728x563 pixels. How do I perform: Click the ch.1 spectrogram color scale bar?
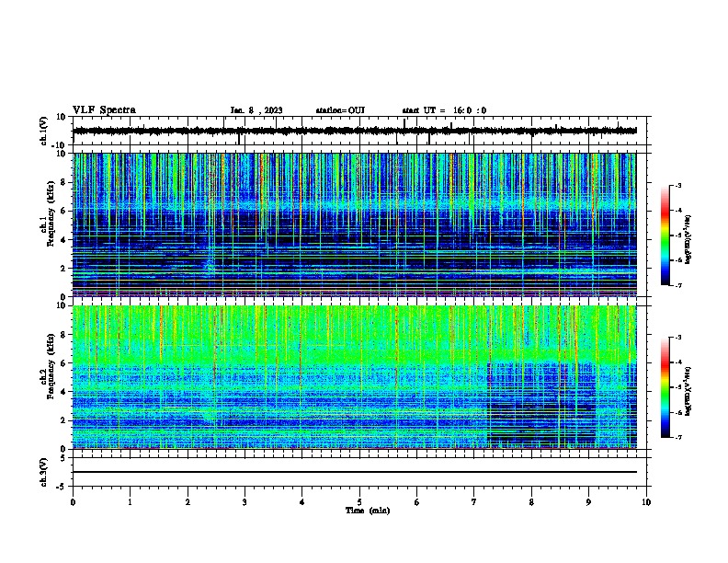[x=665, y=236]
